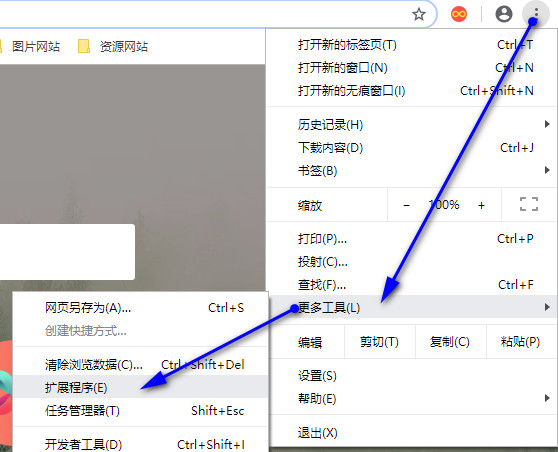
Task: Select 扩展程序(E) in the submenu
Action: coord(140,387)
